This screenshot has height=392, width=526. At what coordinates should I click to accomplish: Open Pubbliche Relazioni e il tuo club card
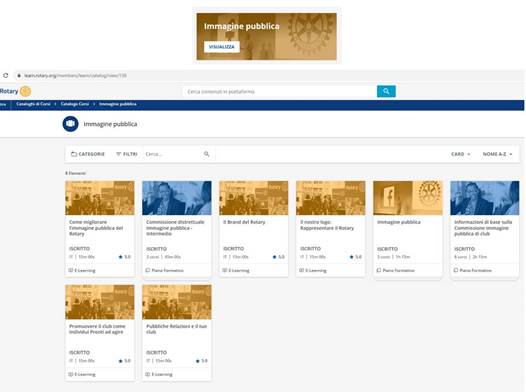[177, 333]
